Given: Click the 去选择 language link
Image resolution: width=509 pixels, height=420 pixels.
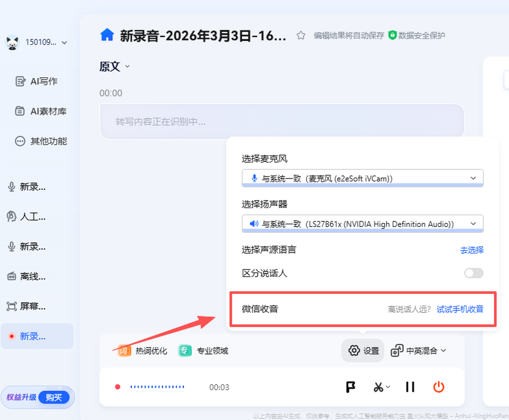Looking at the screenshot, I should coord(472,250).
